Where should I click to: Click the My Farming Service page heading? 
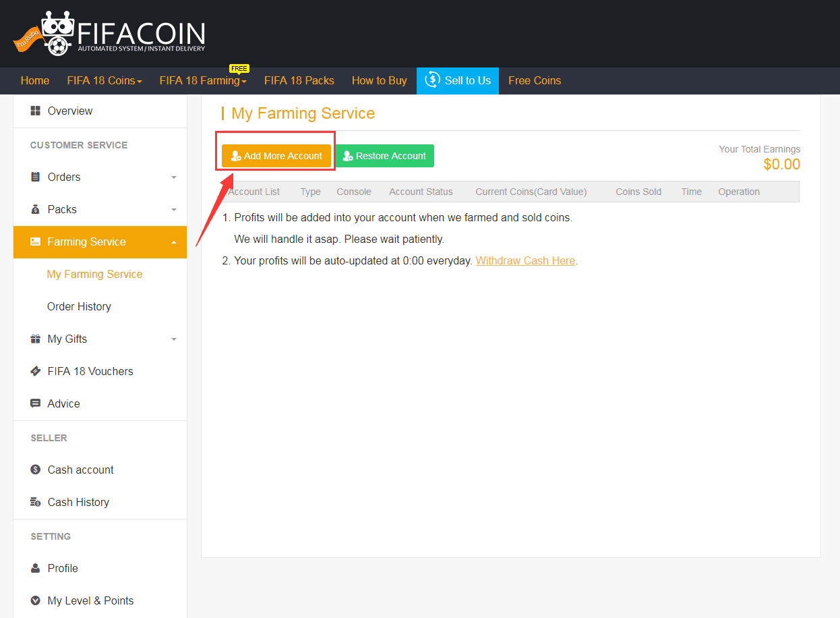303,113
